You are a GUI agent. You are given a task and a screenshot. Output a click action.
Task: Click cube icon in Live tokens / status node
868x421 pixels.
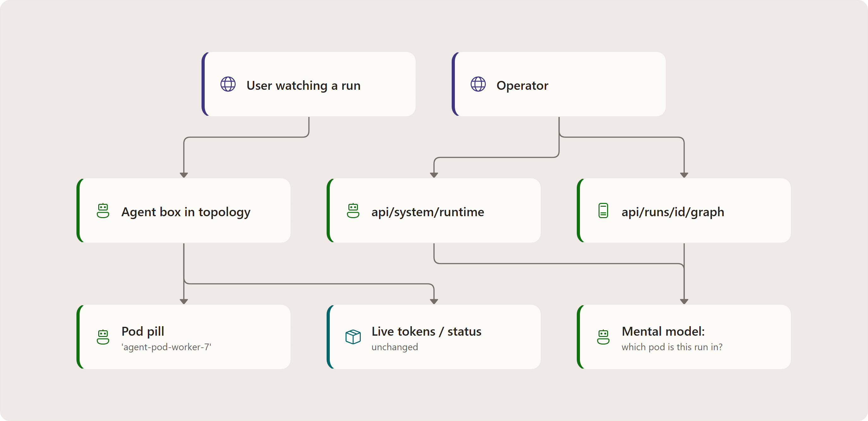[x=353, y=337]
